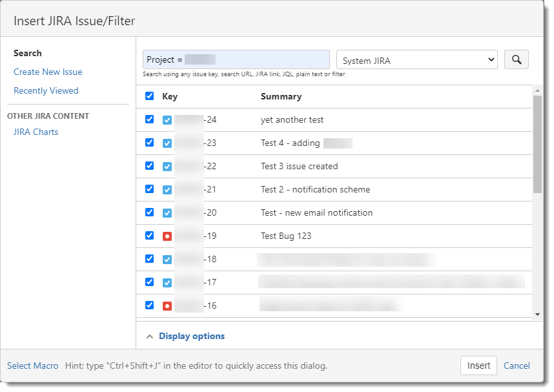554x392 pixels.
Task: Click the 'Test Bug 123' summary
Action: click(286, 236)
